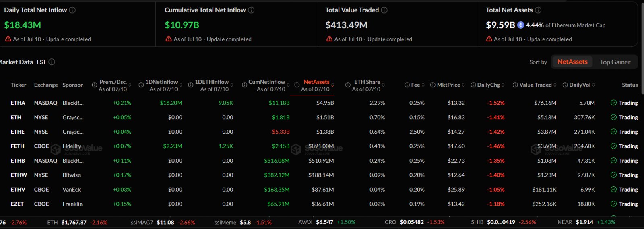The width and height of the screenshot is (644, 229).
Task: Sort table by NetAssets column arrows
Action: pos(332,85)
